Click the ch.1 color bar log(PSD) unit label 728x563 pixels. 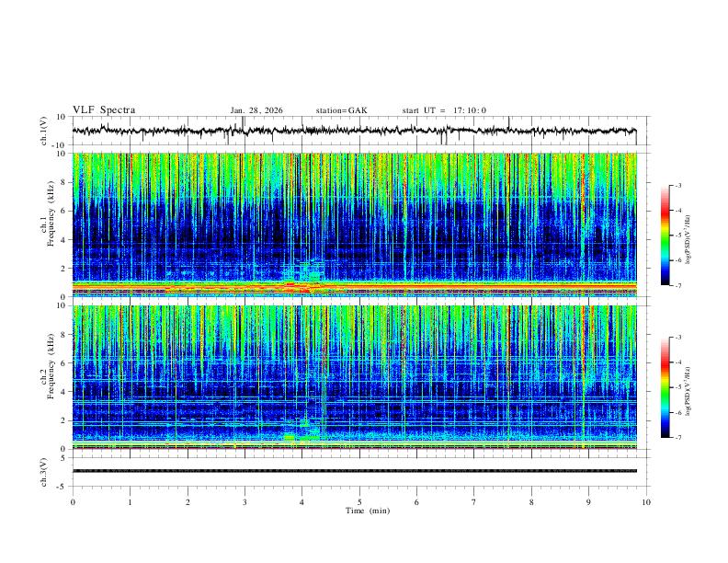(x=688, y=240)
